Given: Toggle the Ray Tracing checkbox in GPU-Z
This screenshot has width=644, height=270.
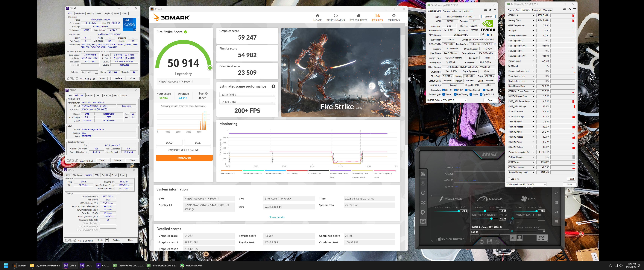Looking at the screenshot, I should click(455, 94).
